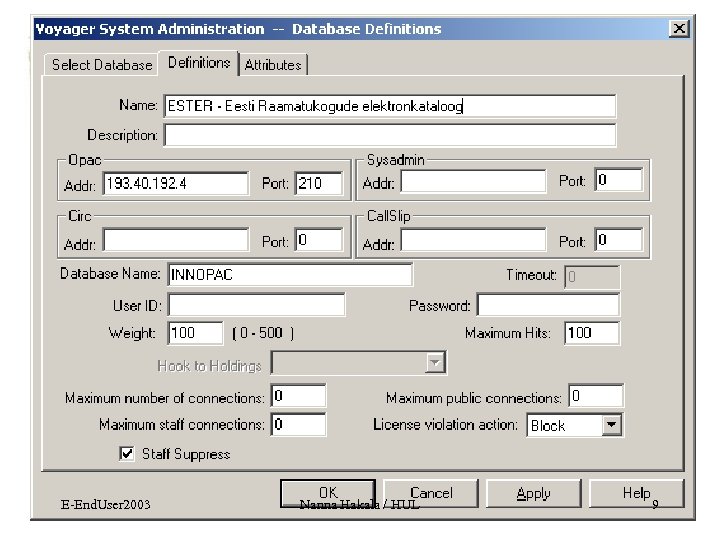The width and height of the screenshot is (720, 540).
Task: Click the Circ Port field
Action: [x=319, y=240]
